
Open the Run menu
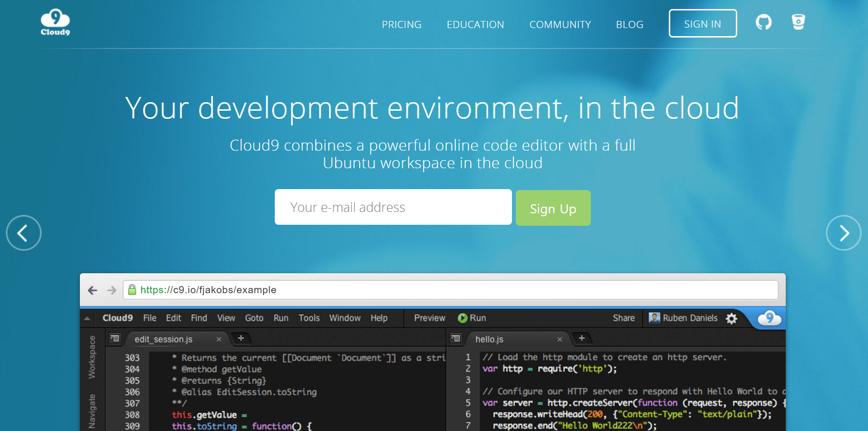coord(281,318)
